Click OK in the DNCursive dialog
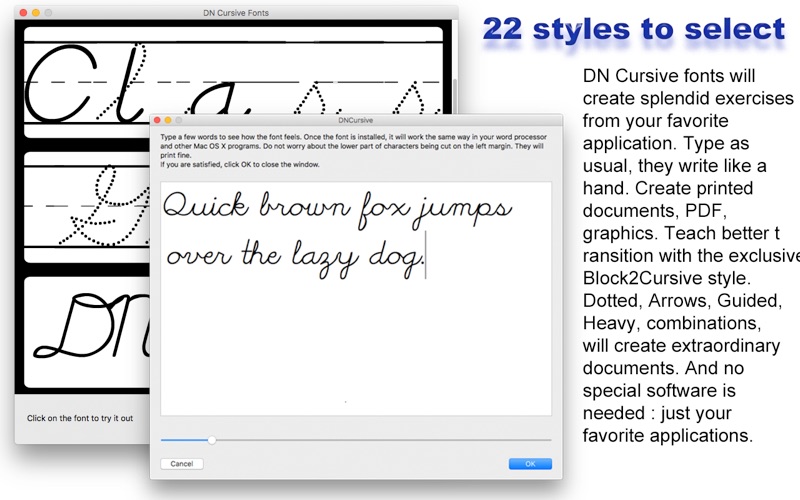The width and height of the screenshot is (800, 500). 530,464
